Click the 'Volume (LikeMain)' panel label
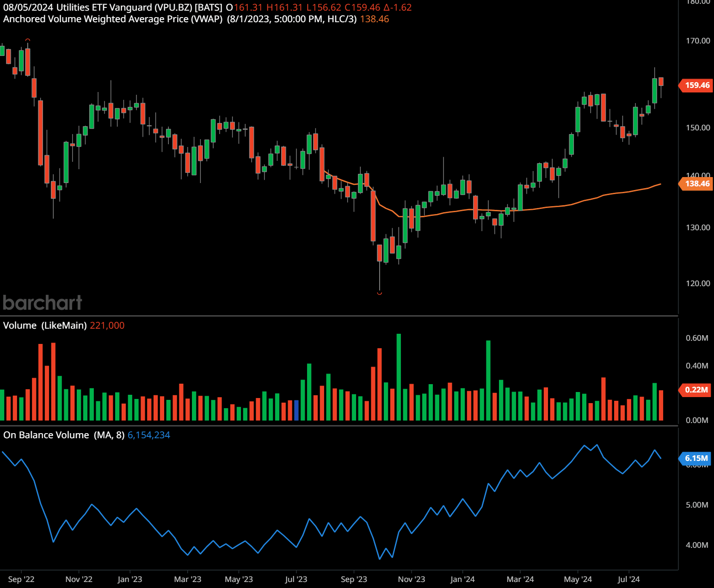714x588 pixels. pyautogui.click(x=45, y=325)
